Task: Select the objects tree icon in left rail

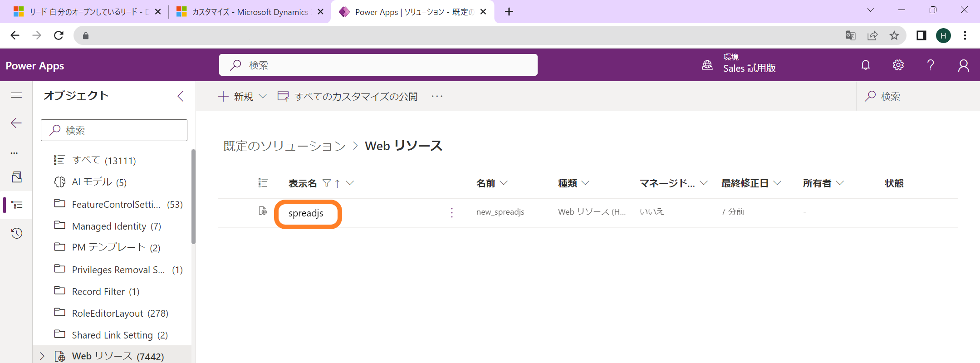Action: (17, 205)
